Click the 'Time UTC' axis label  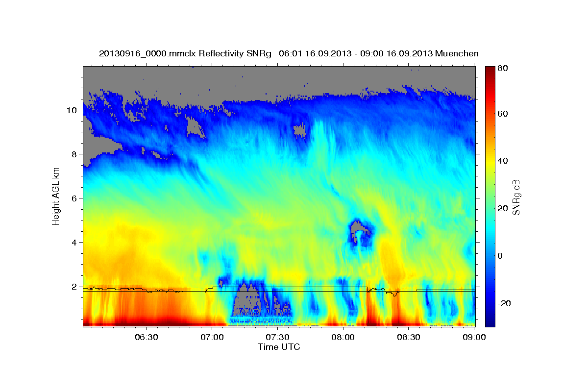[x=279, y=347]
